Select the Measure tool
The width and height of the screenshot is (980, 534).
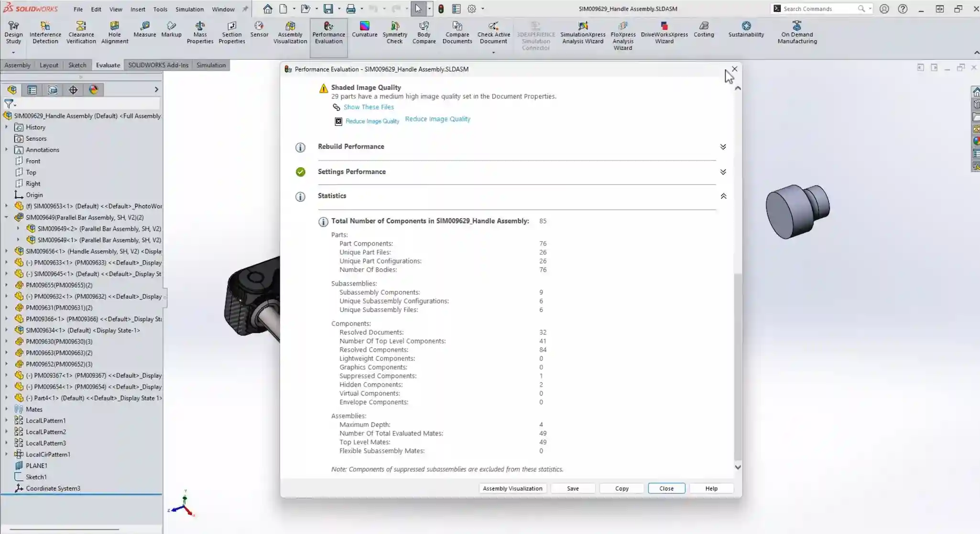click(x=145, y=29)
